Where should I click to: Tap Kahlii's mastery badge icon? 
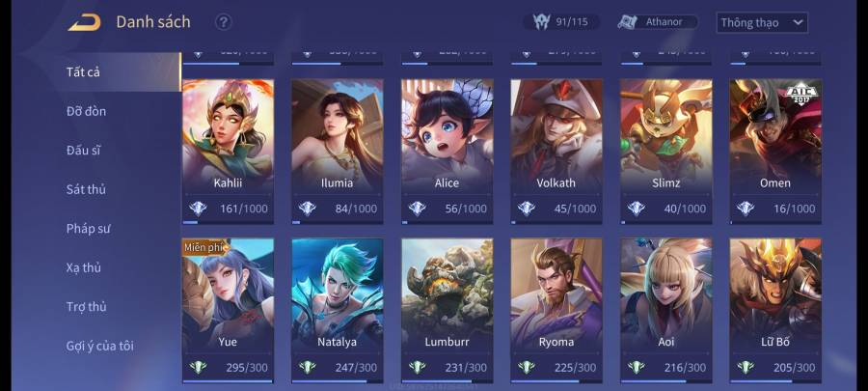(198, 209)
